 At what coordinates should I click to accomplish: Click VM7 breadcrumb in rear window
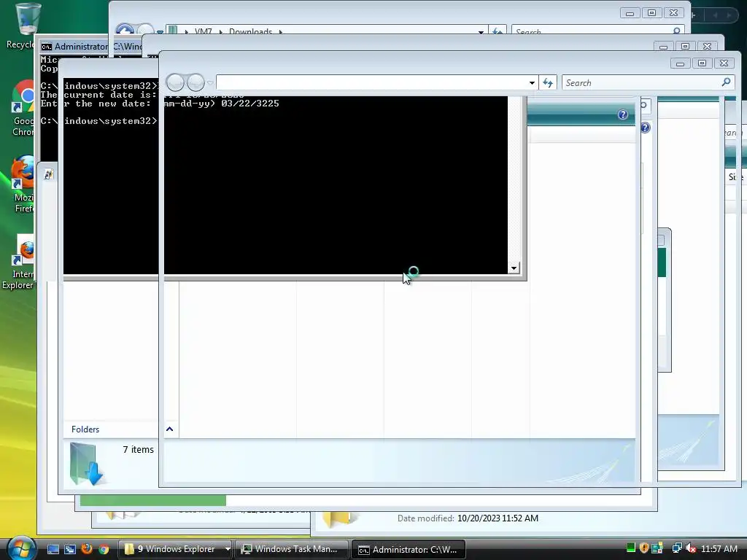tap(203, 31)
